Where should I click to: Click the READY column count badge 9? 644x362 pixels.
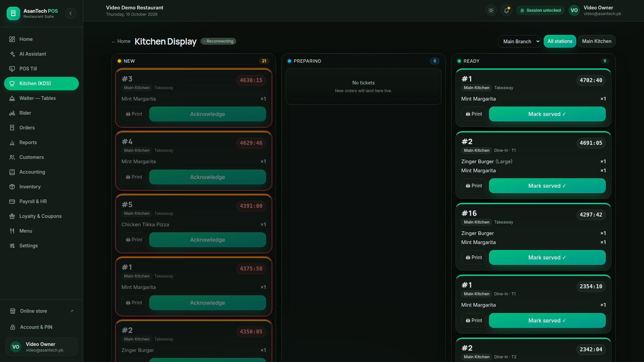tap(605, 61)
